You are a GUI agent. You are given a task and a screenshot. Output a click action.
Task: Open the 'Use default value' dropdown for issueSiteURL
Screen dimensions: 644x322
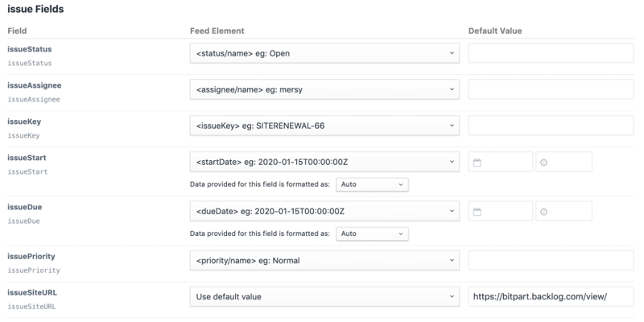[324, 296]
